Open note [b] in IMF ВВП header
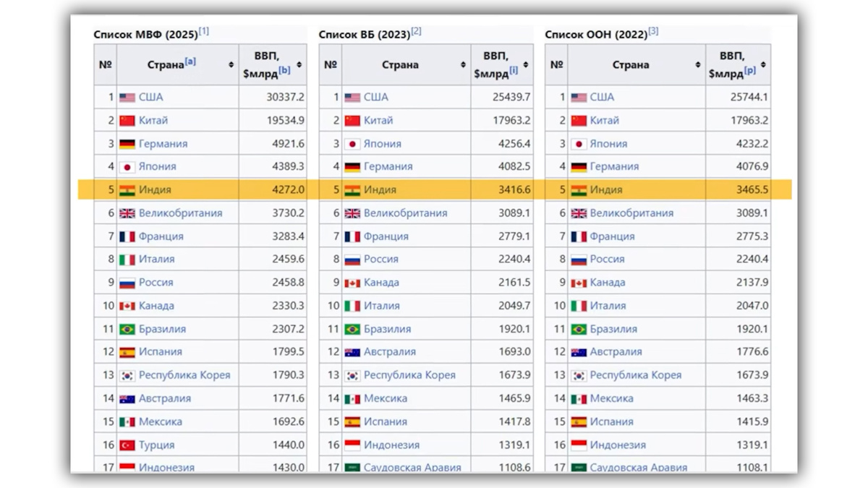This screenshot has width=868, height=488. point(285,70)
